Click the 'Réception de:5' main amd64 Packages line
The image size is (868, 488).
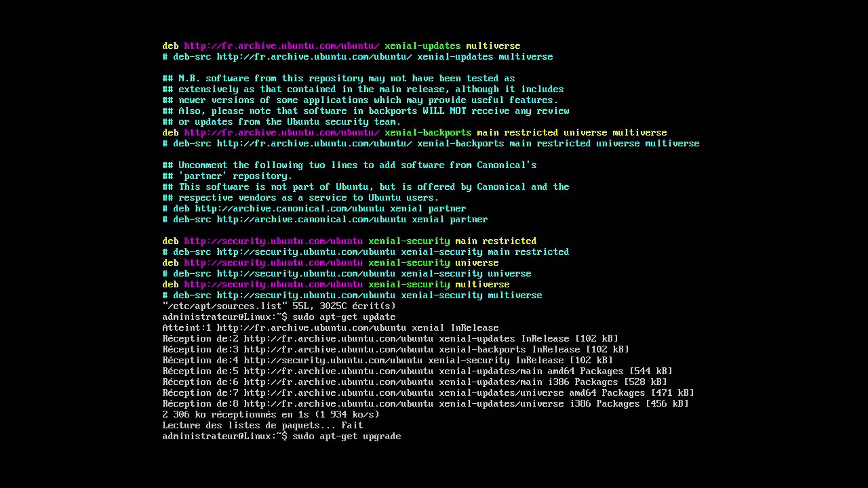pyautogui.click(x=417, y=371)
